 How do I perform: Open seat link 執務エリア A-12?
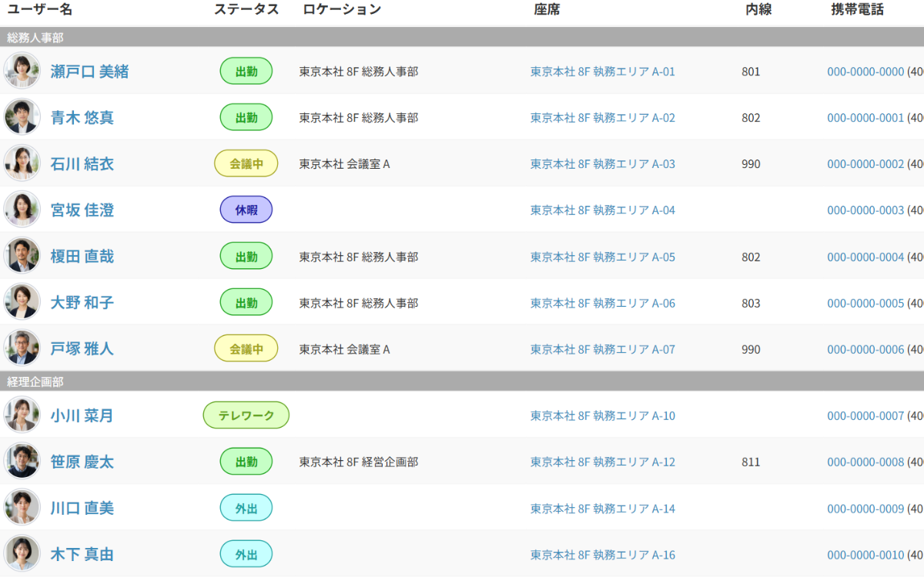(x=603, y=462)
